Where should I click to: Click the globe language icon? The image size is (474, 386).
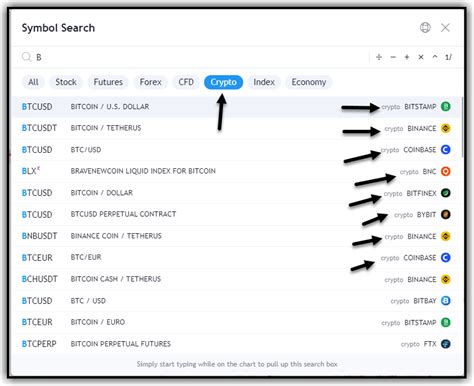click(x=425, y=28)
